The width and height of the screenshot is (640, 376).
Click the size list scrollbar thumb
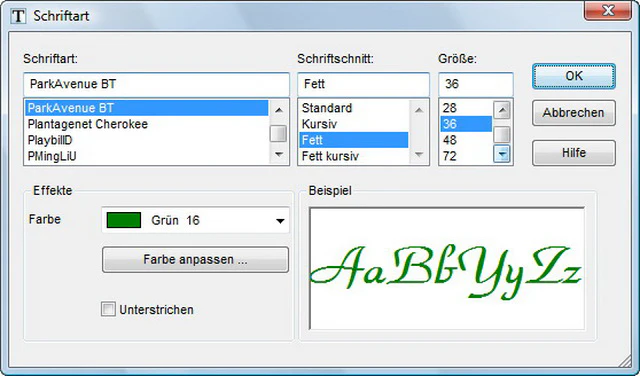click(502, 134)
